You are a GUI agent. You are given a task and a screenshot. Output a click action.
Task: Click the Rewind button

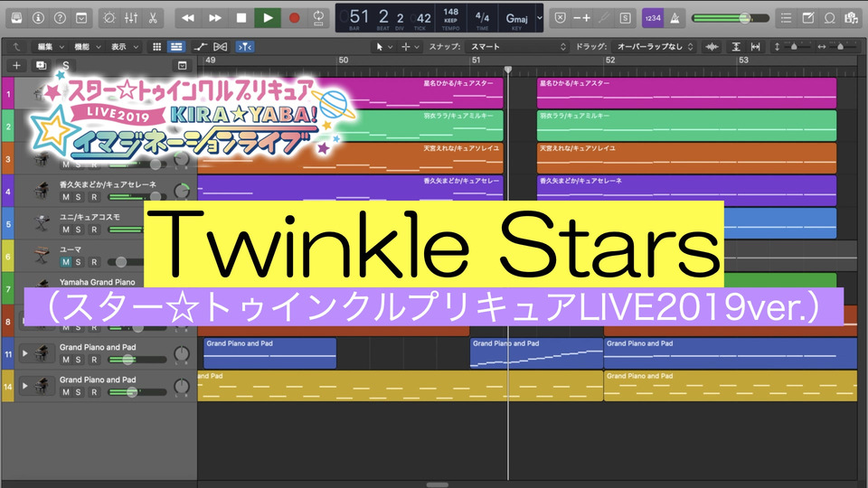pos(188,18)
